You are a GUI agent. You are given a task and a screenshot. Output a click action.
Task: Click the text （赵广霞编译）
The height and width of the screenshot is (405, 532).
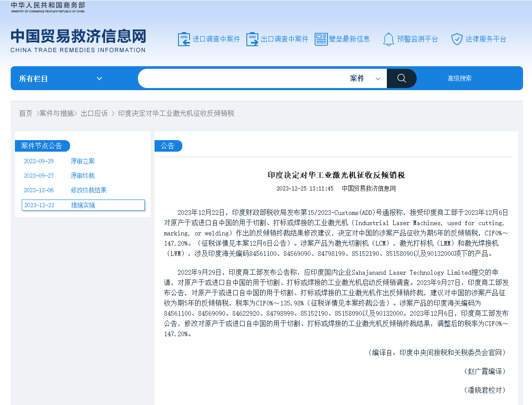click(x=484, y=371)
